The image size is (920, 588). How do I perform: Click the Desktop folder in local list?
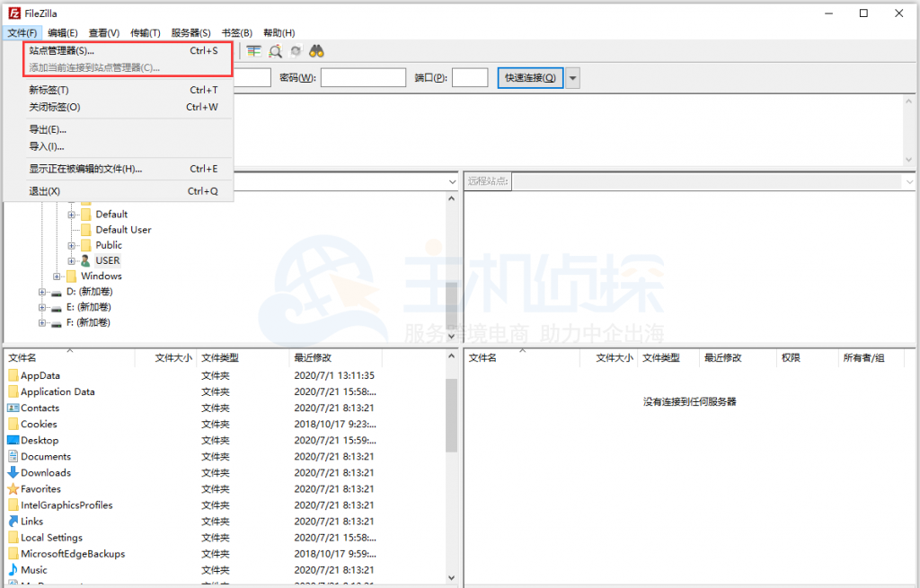click(x=40, y=441)
